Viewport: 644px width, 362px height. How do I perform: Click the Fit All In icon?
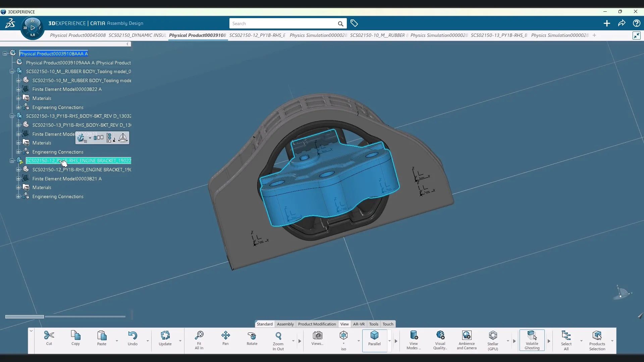[199, 339]
